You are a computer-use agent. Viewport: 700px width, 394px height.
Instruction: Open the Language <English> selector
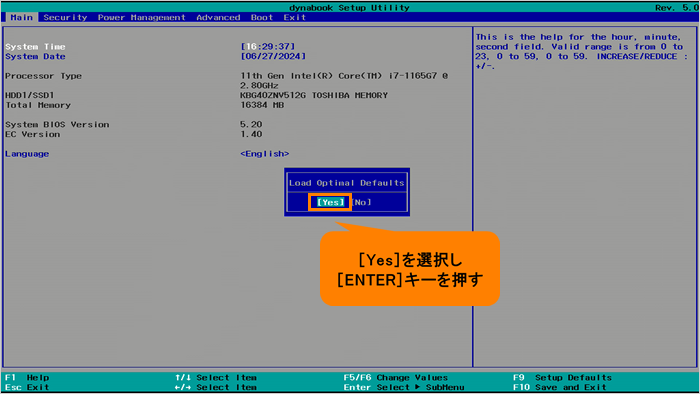265,153
